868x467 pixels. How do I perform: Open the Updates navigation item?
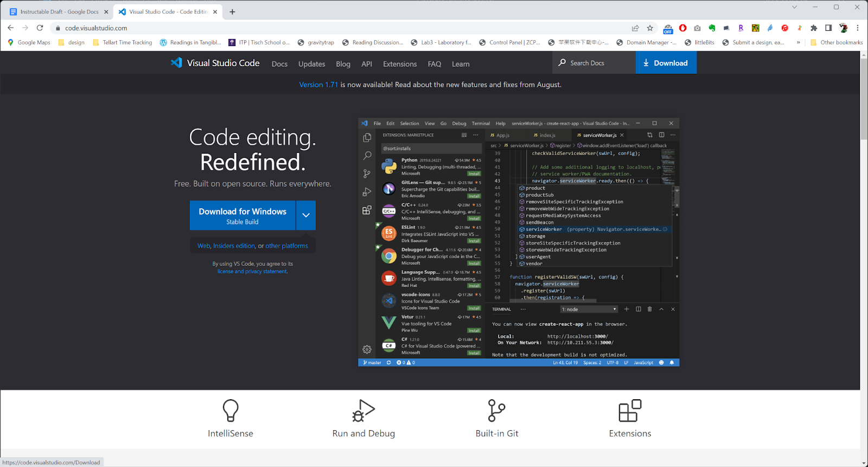311,64
